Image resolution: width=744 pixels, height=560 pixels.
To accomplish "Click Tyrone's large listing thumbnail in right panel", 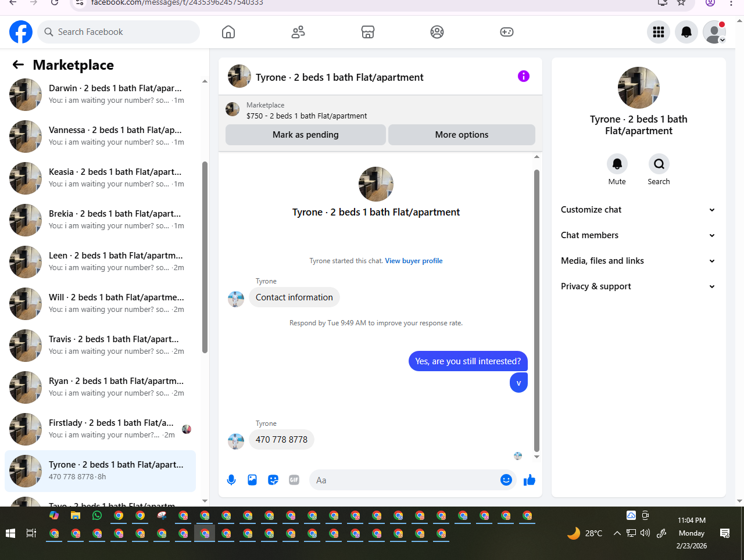I will coord(639,88).
